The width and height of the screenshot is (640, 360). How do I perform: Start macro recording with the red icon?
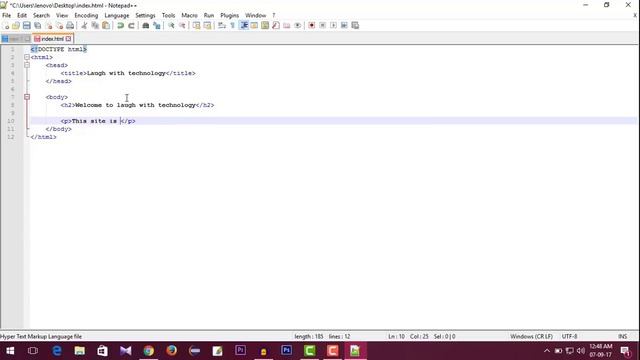(311, 26)
